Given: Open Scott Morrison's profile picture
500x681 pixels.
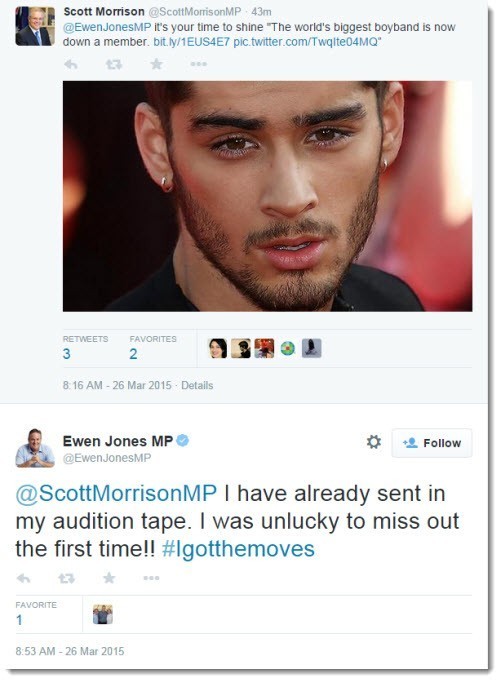Looking at the screenshot, I should coord(35,26).
